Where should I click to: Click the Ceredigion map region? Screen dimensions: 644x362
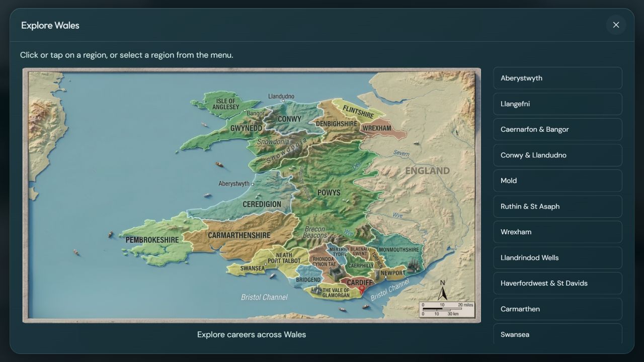click(x=262, y=204)
